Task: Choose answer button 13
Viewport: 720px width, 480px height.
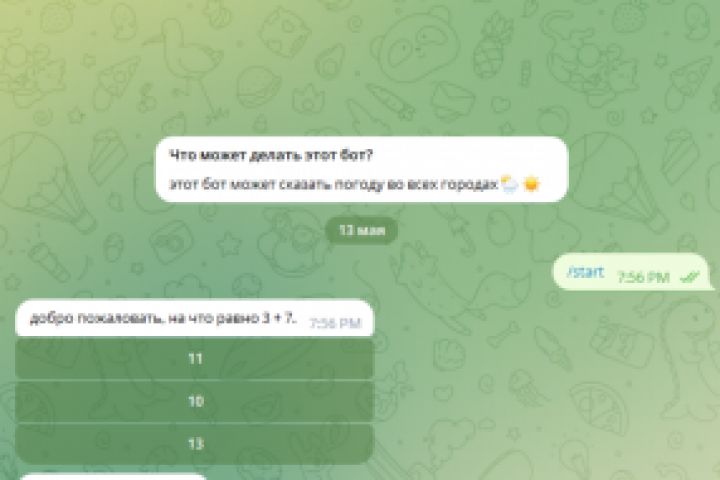Action: coord(195,444)
